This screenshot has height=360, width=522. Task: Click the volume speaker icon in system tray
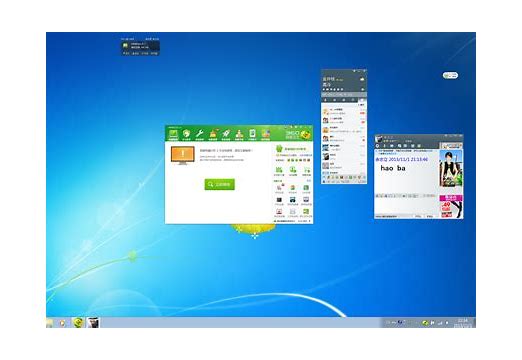tap(447, 323)
